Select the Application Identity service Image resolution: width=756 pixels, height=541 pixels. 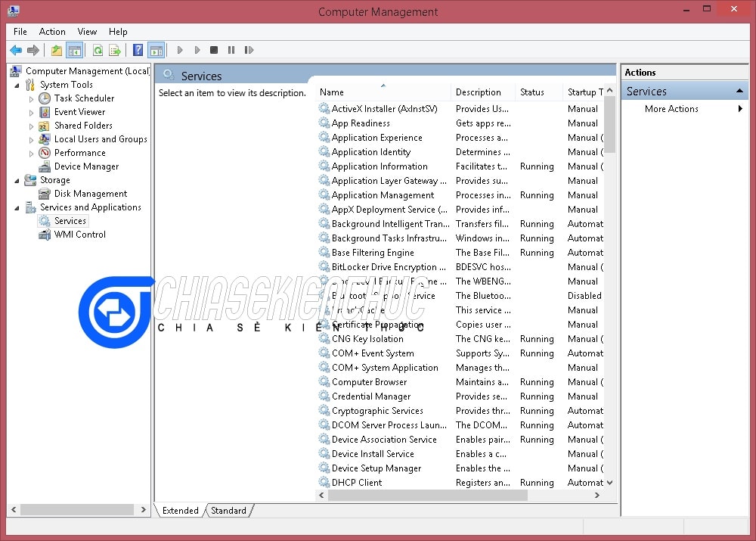click(370, 152)
